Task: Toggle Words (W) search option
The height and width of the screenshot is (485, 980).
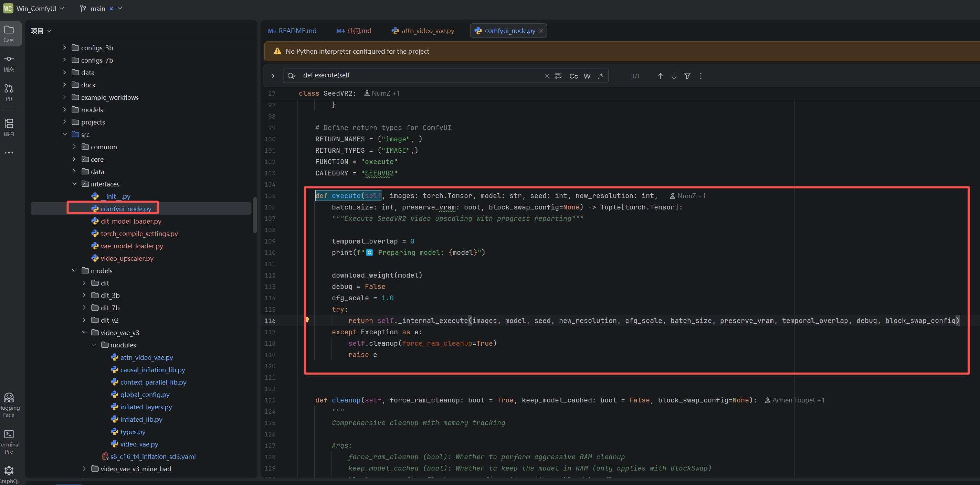Action: (587, 76)
